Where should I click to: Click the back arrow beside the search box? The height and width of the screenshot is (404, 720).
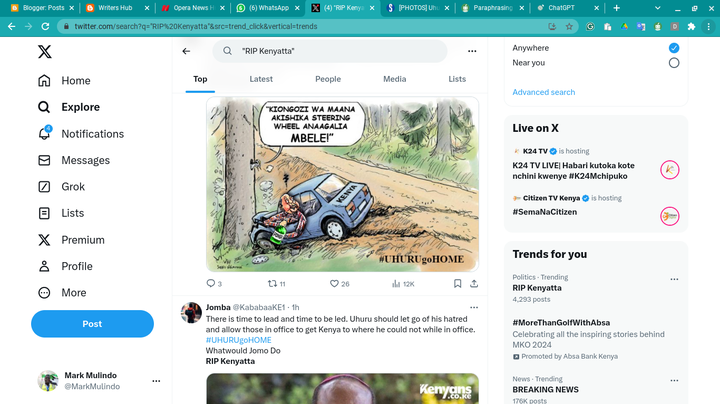pyautogui.click(x=186, y=51)
